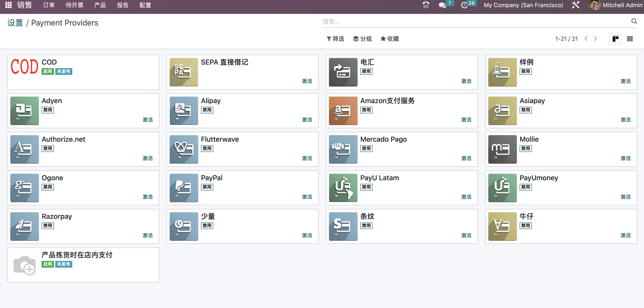This screenshot has width=644, height=308.
Task: Open the 配置 menu
Action: pyautogui.click(x=145, y=5)
